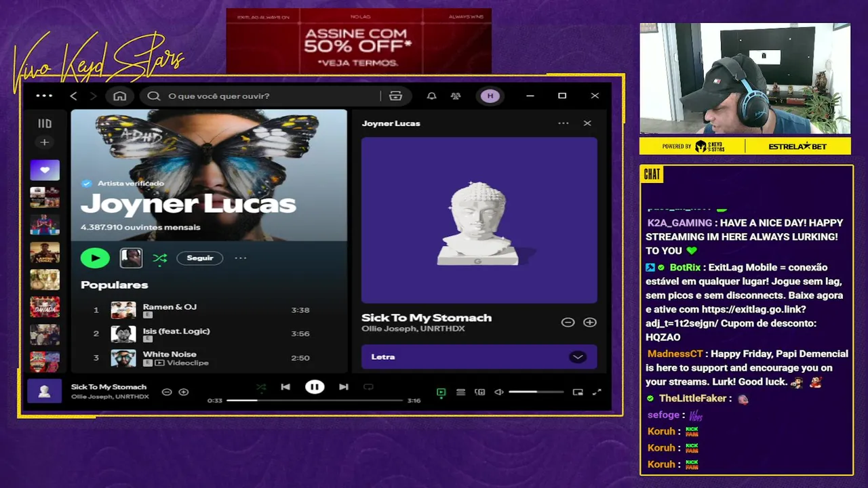The width and height of the screenshot is (868, 488).
Task: Open 'Sick To My Stomach' in bottom bar
Action: [x=108, y=387]
